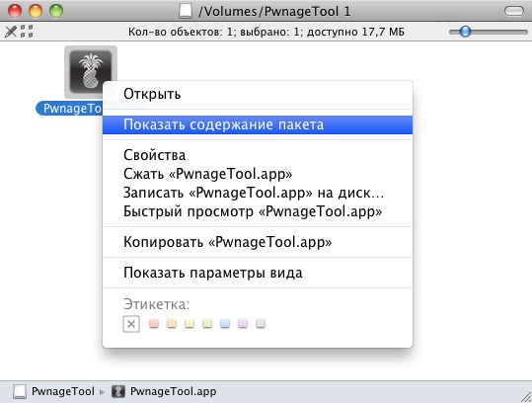
Task: Select 'Сжать «PwnageTool.app»' menu entry
Action: (258, 174)
